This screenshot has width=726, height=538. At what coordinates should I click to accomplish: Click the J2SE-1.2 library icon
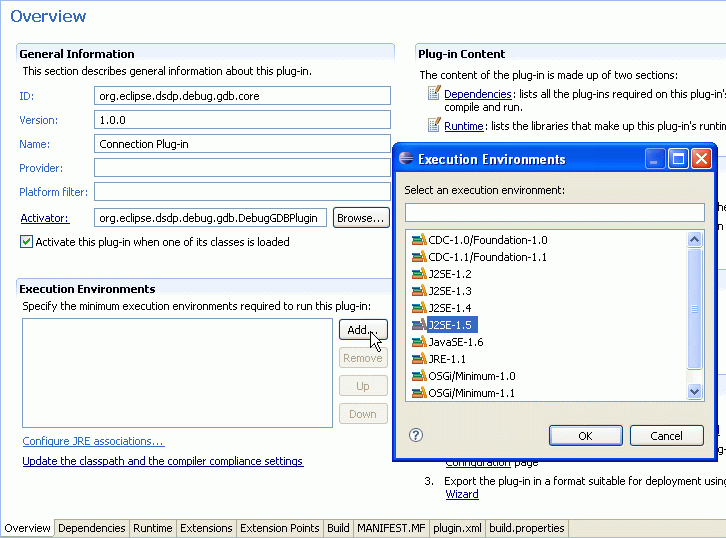419,274
